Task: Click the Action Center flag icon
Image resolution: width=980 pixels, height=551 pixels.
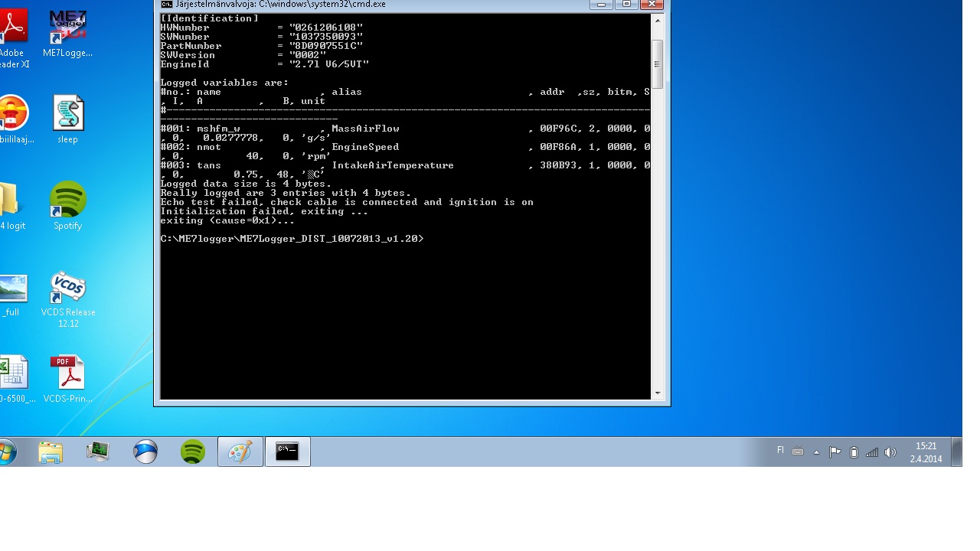Action: (835, 452)
